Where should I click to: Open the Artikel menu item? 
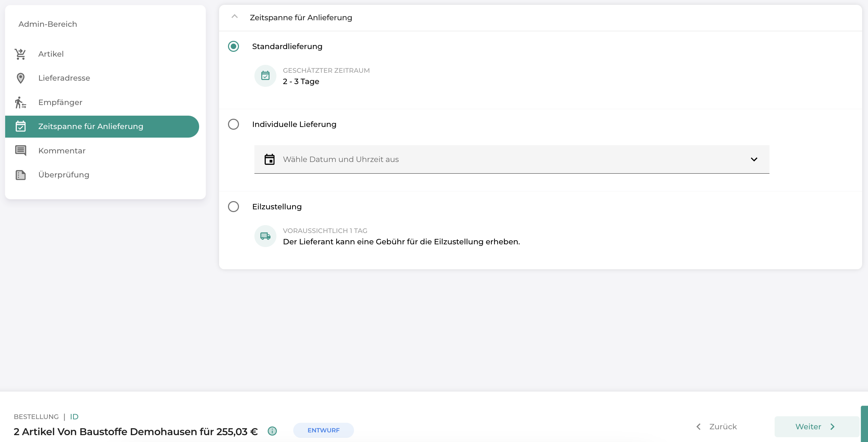click(x=102, y=54)
